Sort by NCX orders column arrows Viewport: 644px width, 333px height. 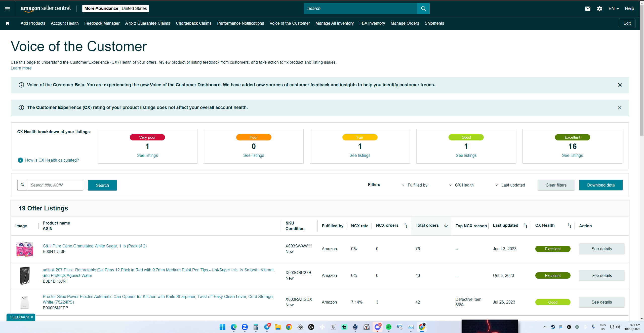(x=406, y=226)
